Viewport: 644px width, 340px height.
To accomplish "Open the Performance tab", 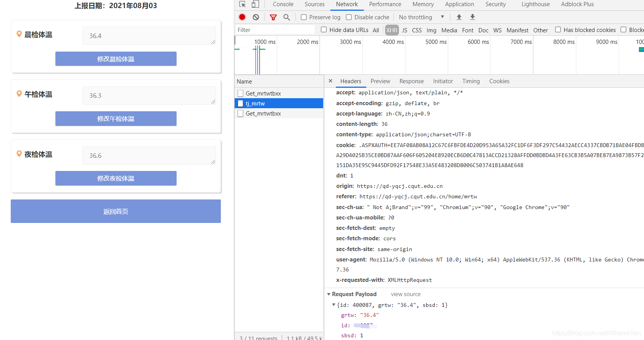I will [385, 4].
